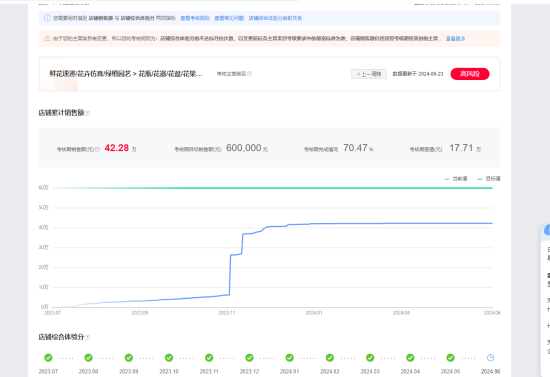Click the red 高风险 risk badge
The width and height of the screenshot is (550, 377).
(x=470, y=74)
